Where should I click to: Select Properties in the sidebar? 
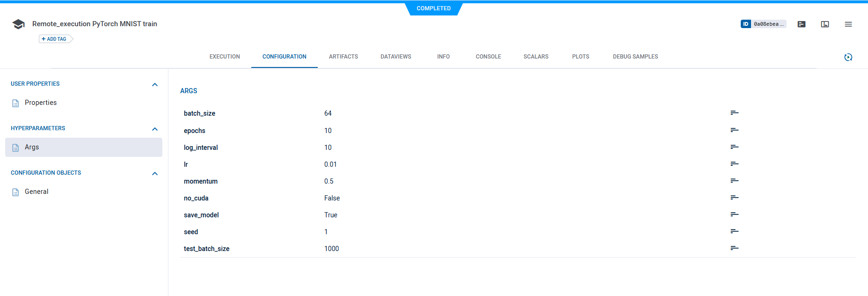click(x=41, y=103)
